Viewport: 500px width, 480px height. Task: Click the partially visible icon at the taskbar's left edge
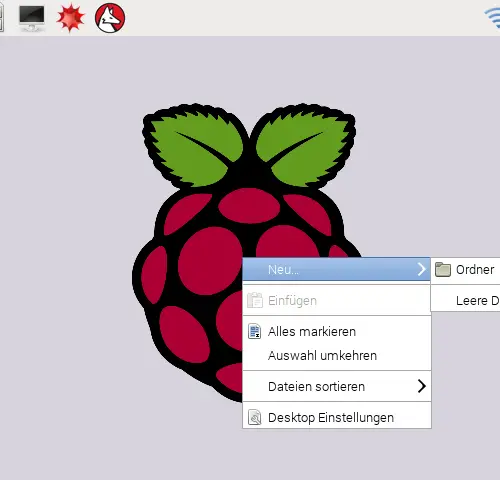tap(2, 18)
